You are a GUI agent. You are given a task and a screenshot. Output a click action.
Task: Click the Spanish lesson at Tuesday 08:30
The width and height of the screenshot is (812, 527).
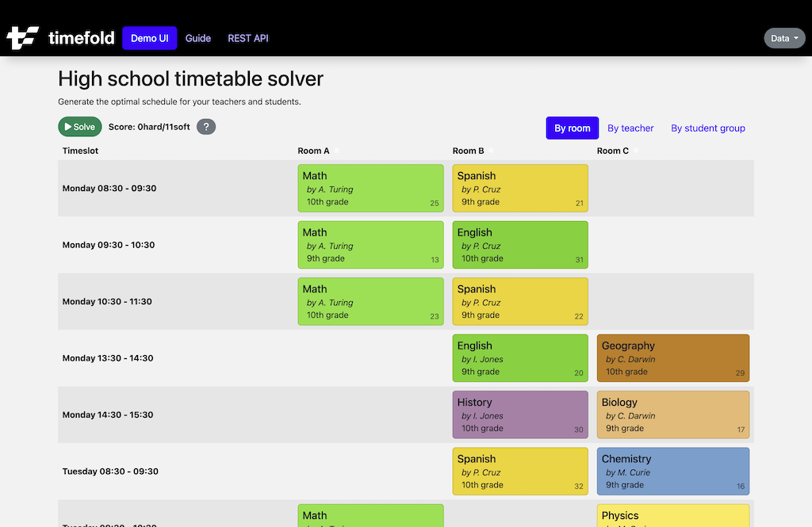click(519, 471)
